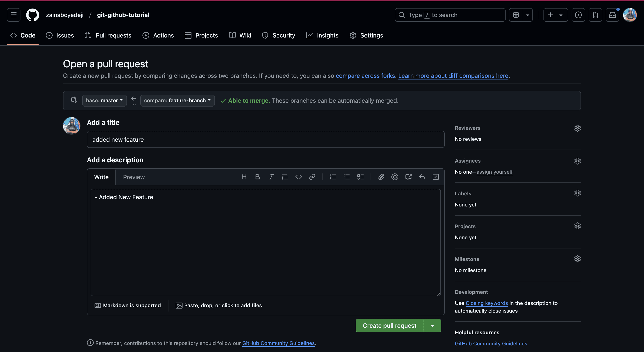644x352 pixels.
Task: Click the Create pull request button
Action: 389,326
